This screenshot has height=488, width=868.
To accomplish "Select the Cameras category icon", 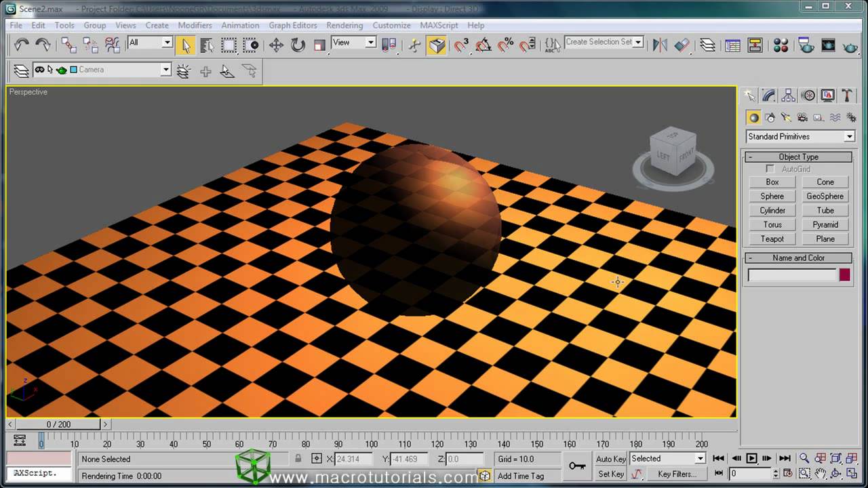I will (x=802, y=117).
